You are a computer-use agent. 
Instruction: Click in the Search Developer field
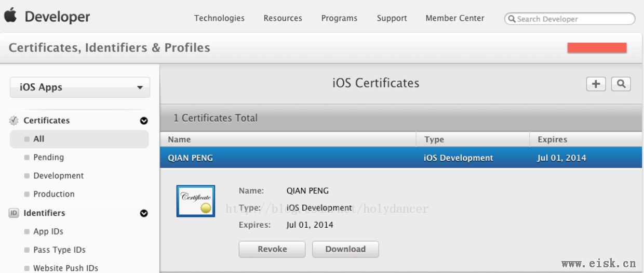pos(570,19)
